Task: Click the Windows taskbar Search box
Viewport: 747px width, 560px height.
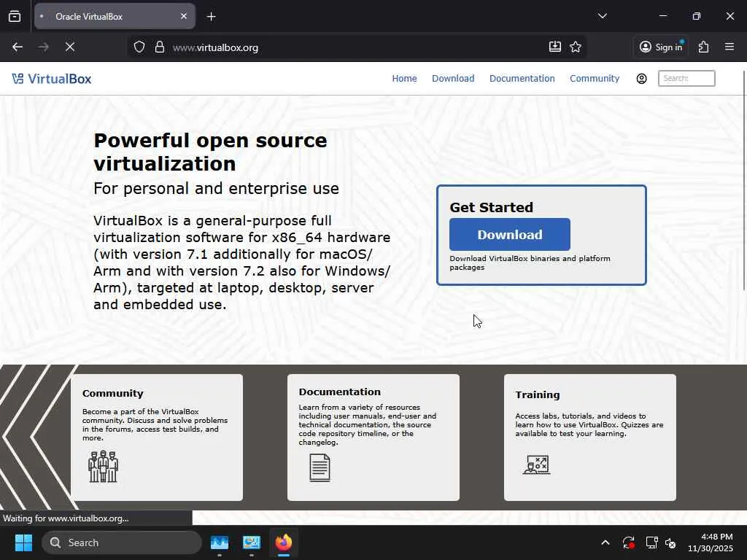Action: 122,542
